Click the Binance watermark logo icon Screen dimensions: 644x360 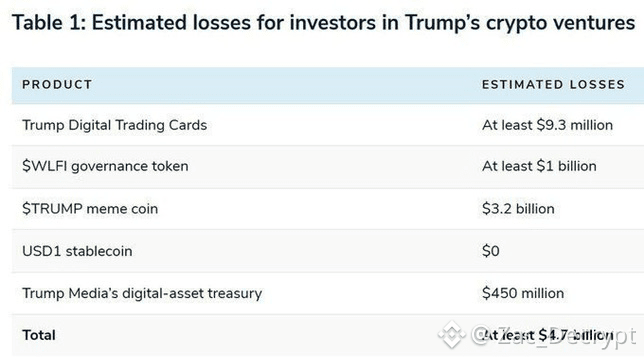click(451, 335)
